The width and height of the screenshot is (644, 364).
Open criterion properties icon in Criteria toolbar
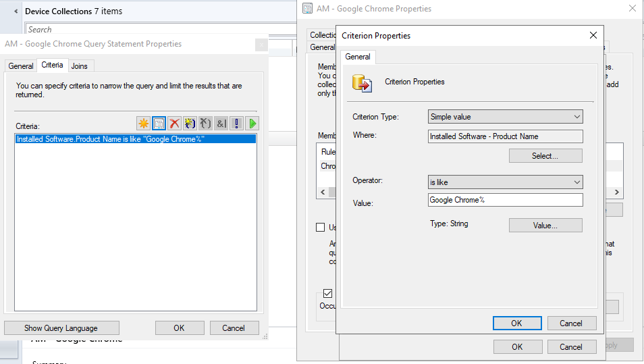(159, 124)
